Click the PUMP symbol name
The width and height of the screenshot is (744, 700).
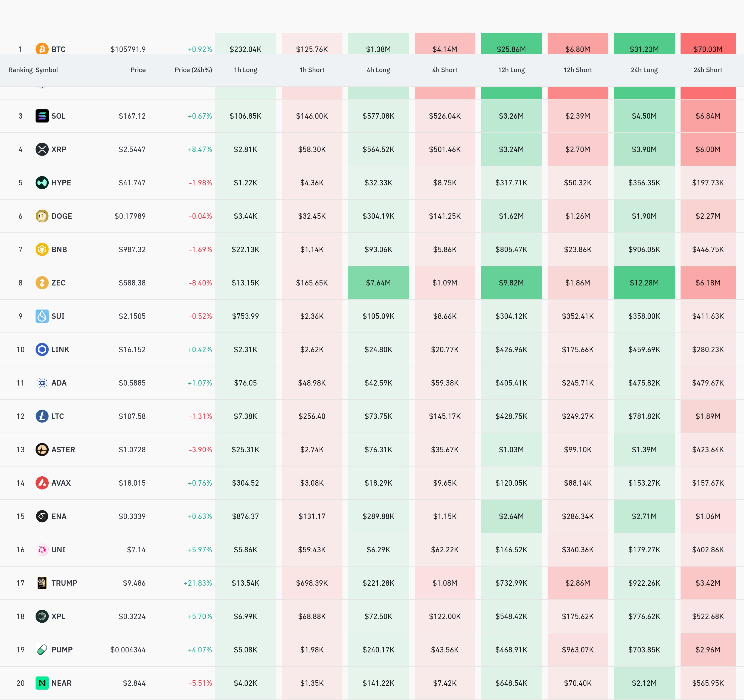click(62, 650)
